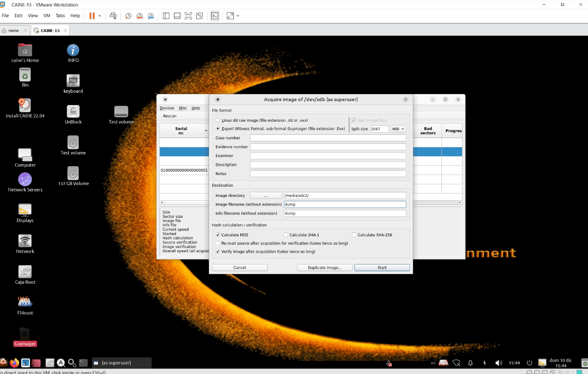Open the VMware VM menu
The image size is (588, 374).
pyautogui.click(x=47, y=16)
